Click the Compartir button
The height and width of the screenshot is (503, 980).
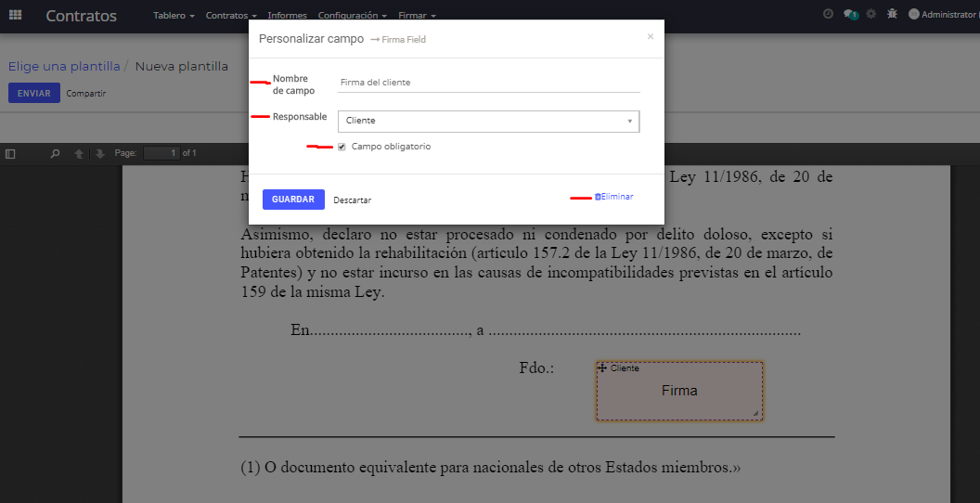tap(86, 94)
